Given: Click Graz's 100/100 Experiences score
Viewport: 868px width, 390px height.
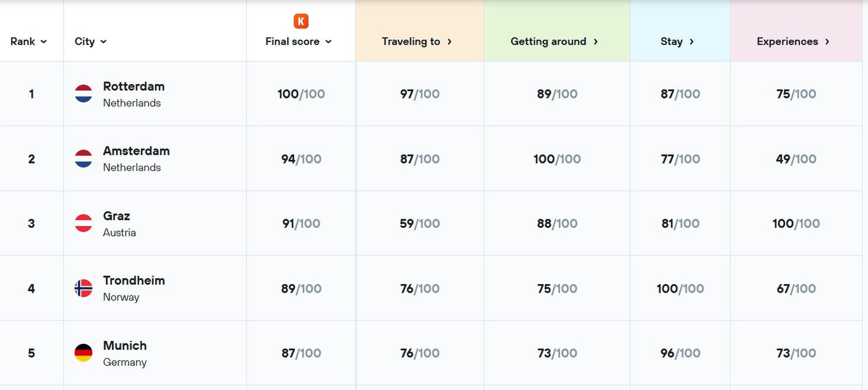Looking at the screenshot, I should click(x=796, y=224).
